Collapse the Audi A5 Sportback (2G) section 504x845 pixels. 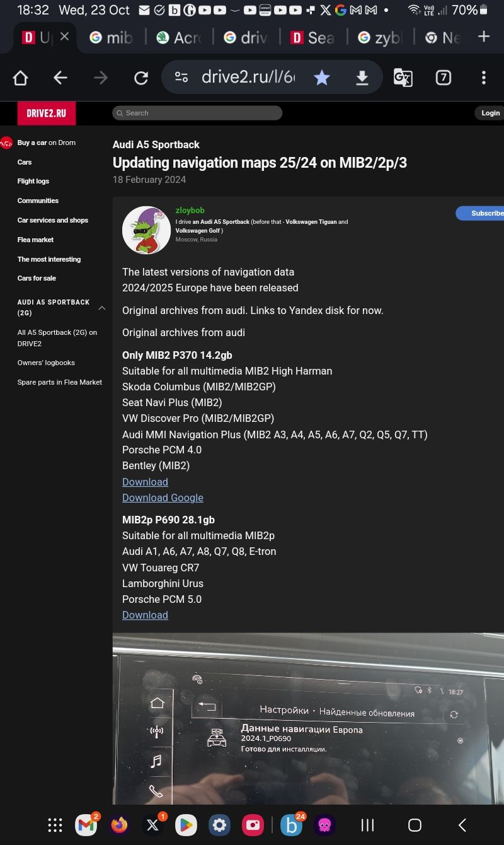[x=101, y=308]
